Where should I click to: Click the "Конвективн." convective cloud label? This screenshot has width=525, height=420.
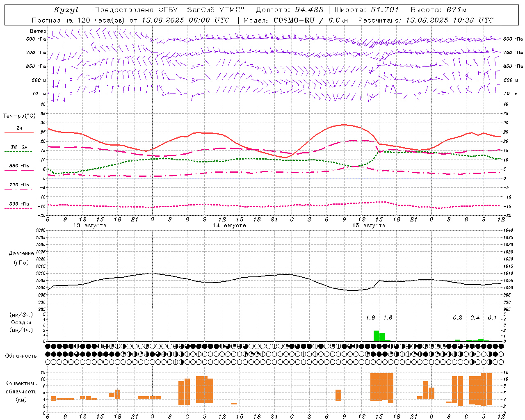pos(21,383)
